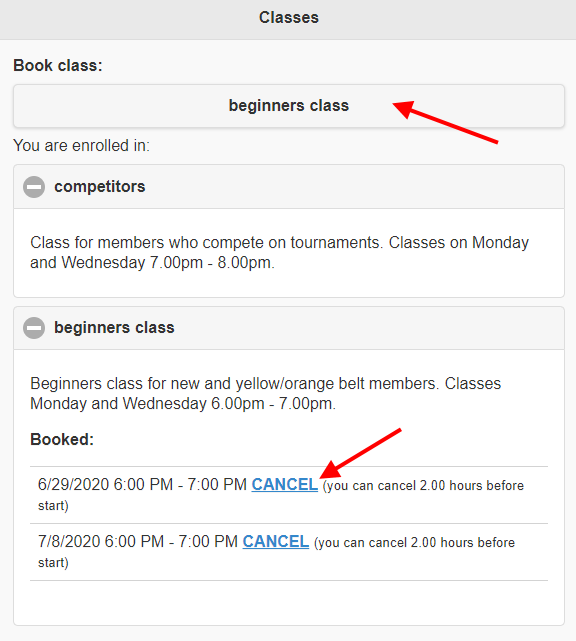Click the competitors class description text
The image size is (576, 641).
[x=279, y=253]
